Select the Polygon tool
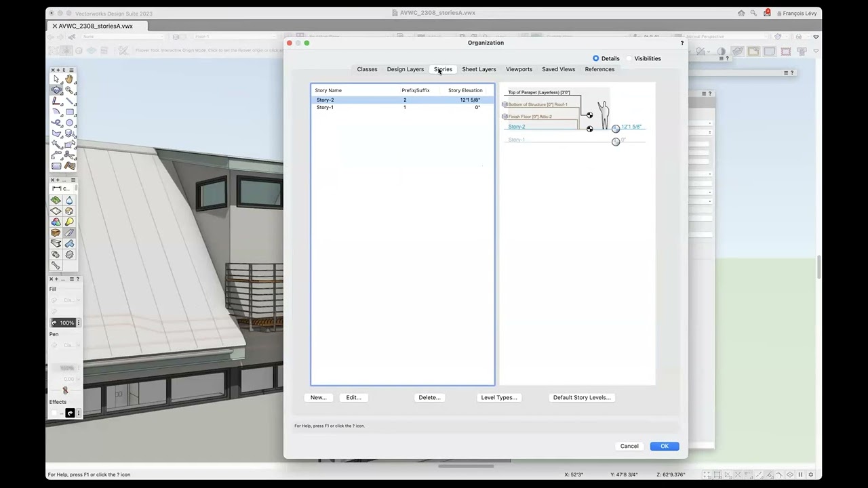 point(56,134)
